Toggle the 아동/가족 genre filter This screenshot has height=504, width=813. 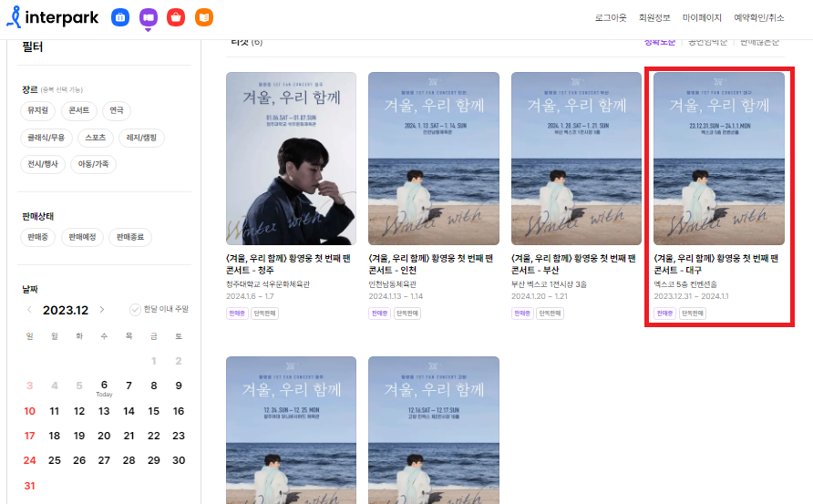[93, 164]
